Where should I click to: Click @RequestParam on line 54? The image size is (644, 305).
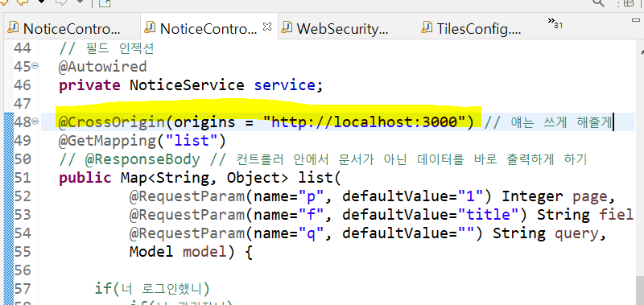187,234
